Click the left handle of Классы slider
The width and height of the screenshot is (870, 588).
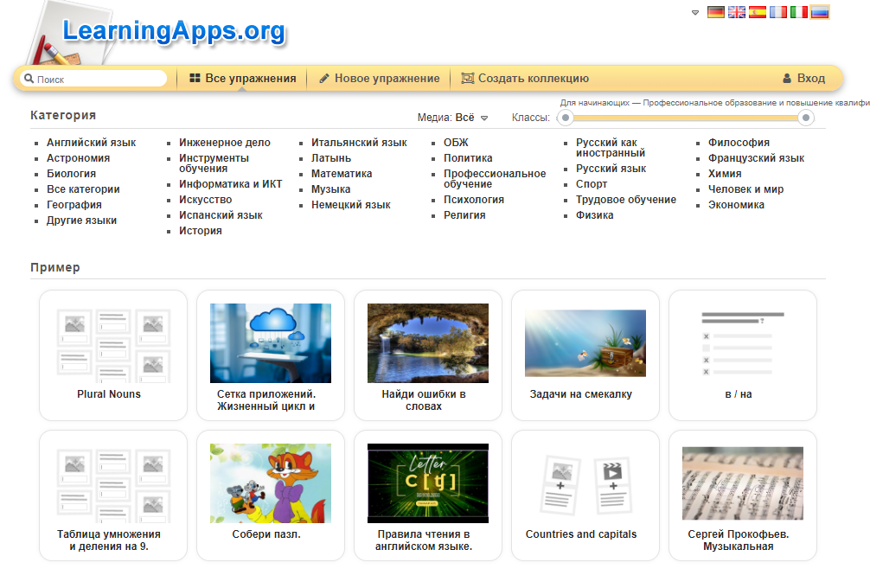pos(566,118)
